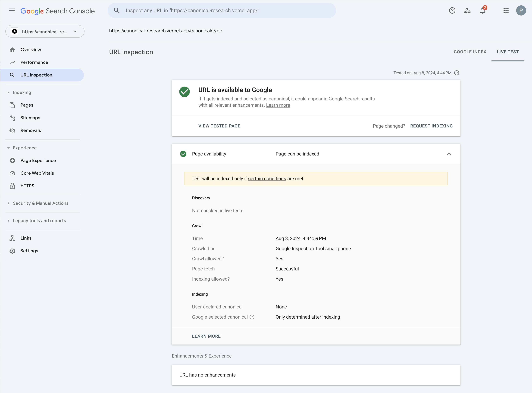Open the notifications bell
The image size is (532, 393).
482,11
